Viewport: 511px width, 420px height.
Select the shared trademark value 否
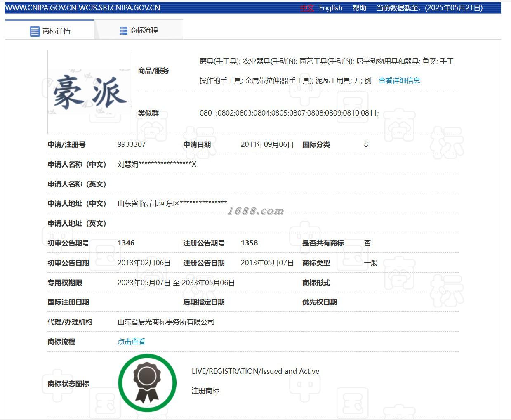coord(367,243)
